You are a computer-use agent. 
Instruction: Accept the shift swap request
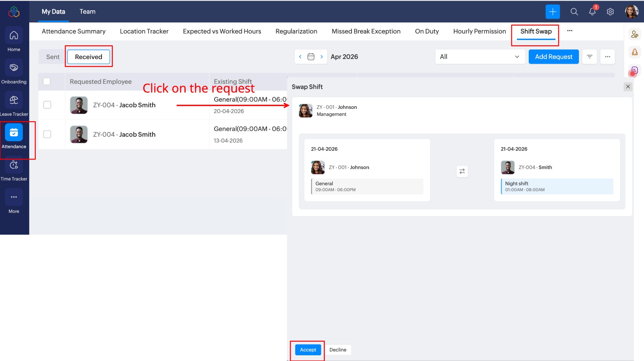(308, 350)
